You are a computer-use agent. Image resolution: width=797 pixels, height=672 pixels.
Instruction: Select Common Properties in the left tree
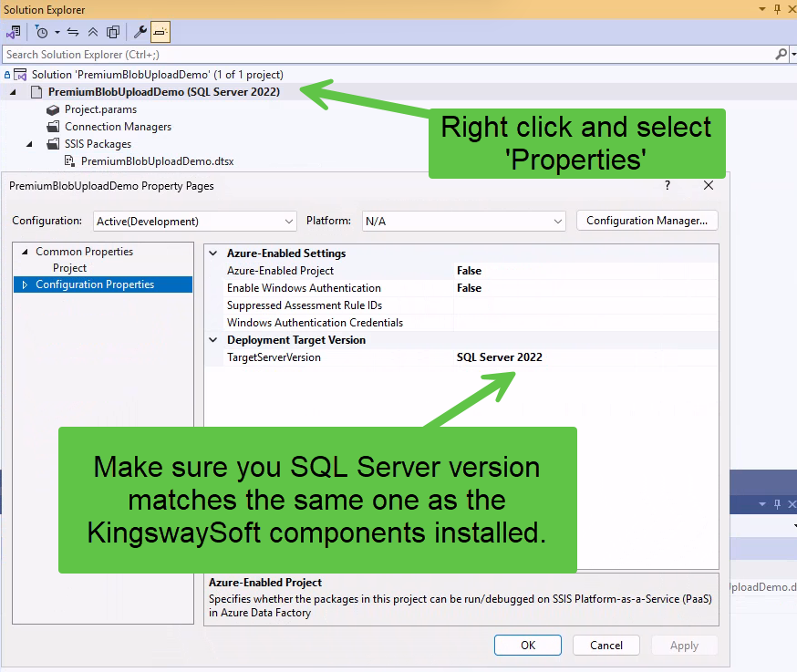tap(85, 252)
